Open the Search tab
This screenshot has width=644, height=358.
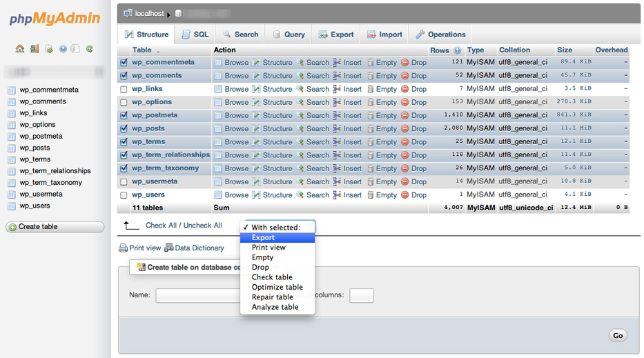(x=241, y=34)
